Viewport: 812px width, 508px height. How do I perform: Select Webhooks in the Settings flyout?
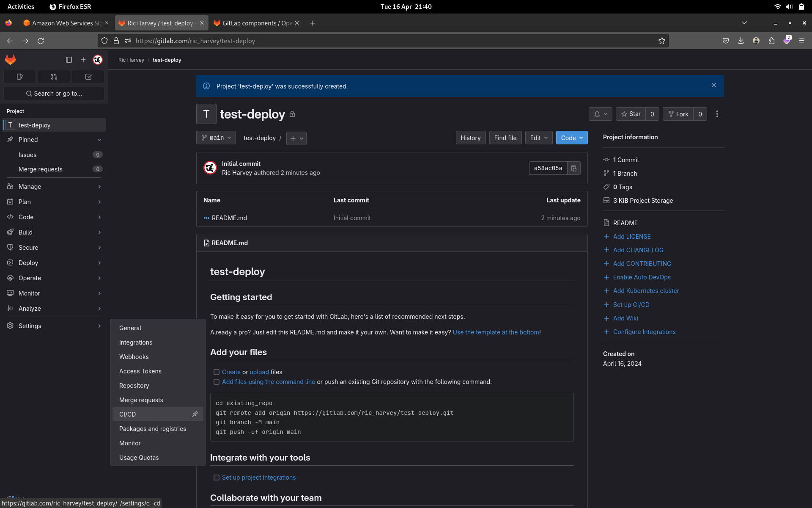pyautogui.click(x=158, y=356)
